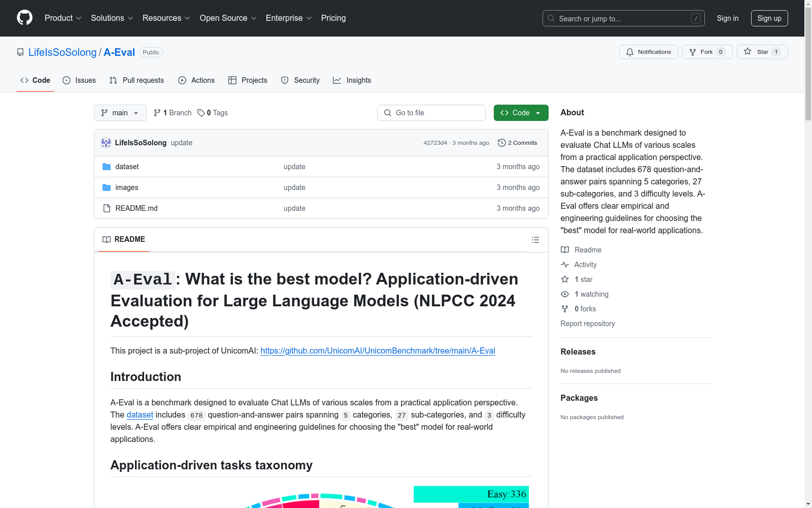This screenshot has width=812, height=508.
Task: Switch to the Code tab
Action: [x=36, y=80]
